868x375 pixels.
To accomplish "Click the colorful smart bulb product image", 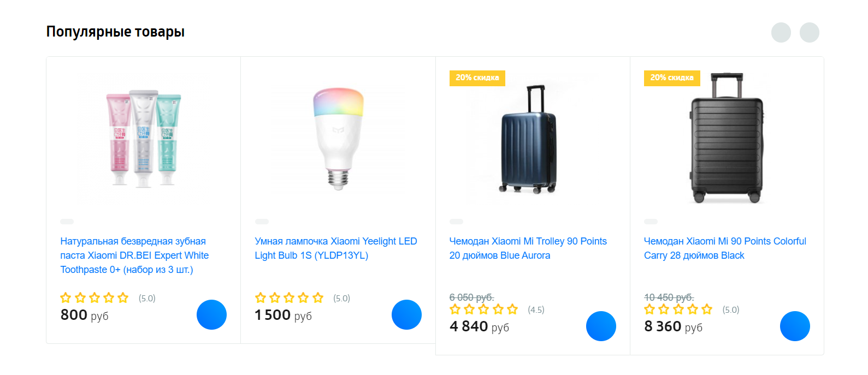I will point(338,139).
